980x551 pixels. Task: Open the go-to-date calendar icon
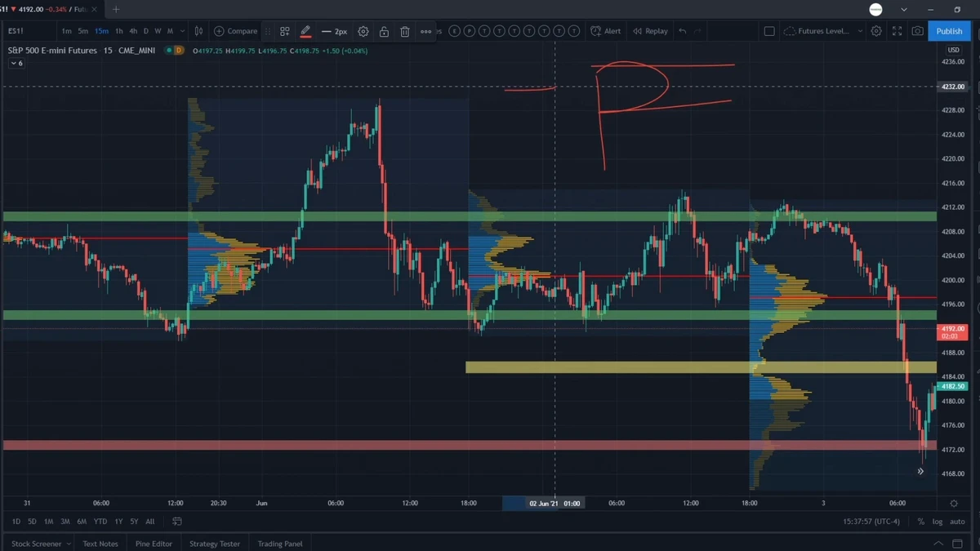pyautogui.click(x=177, y=521)
